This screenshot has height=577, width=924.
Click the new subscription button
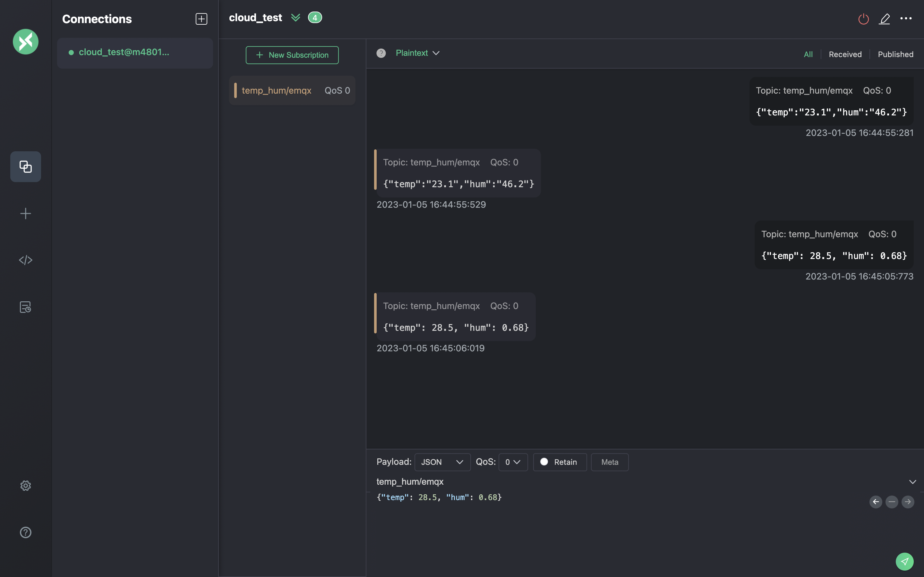[x=291, y=54]
